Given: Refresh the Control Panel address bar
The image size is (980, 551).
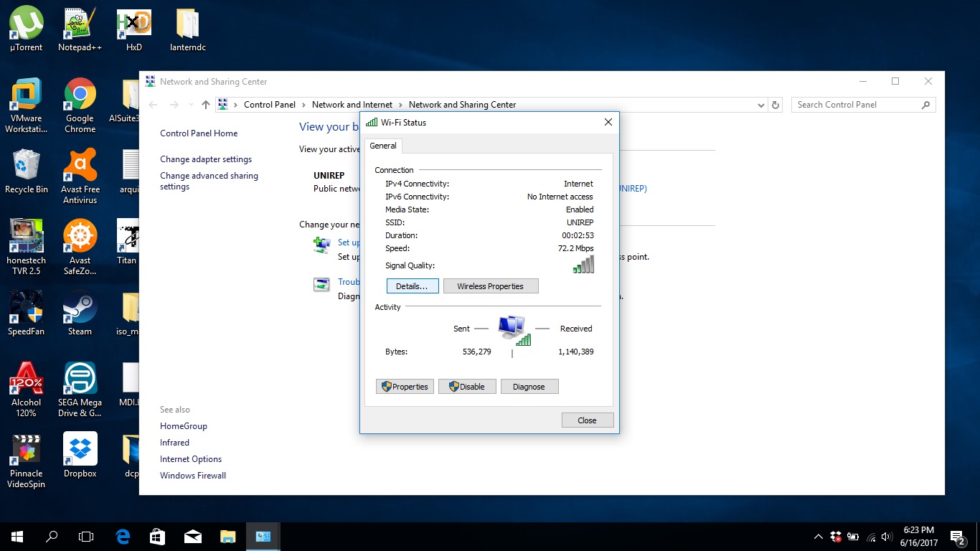Looking at the screenshot, I should [775, 105].
